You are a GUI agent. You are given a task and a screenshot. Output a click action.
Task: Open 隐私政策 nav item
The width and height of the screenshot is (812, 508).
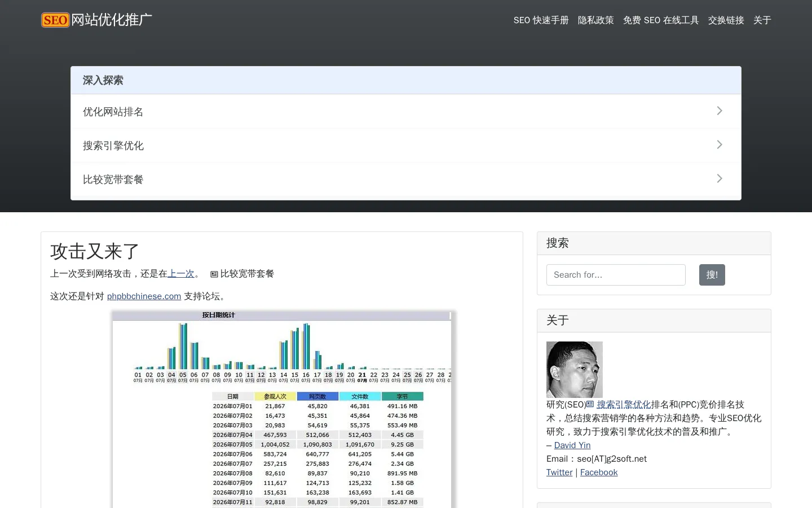click(x=595, y=20)
